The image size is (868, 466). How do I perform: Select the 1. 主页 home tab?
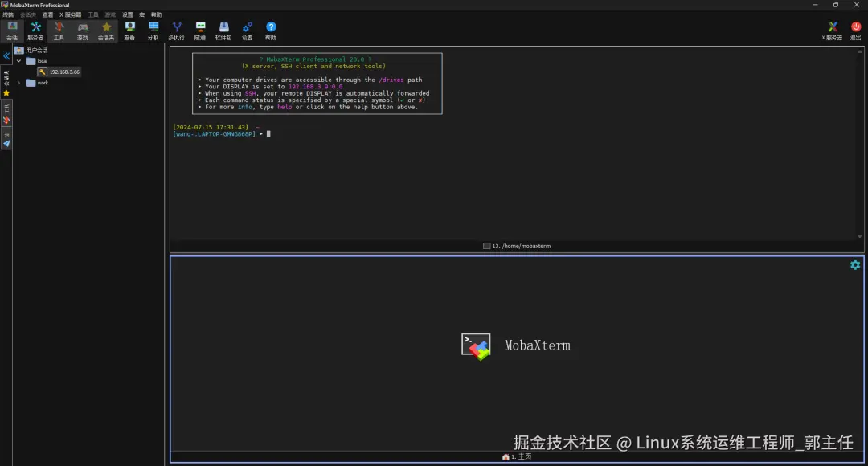[x=517, y=456]
